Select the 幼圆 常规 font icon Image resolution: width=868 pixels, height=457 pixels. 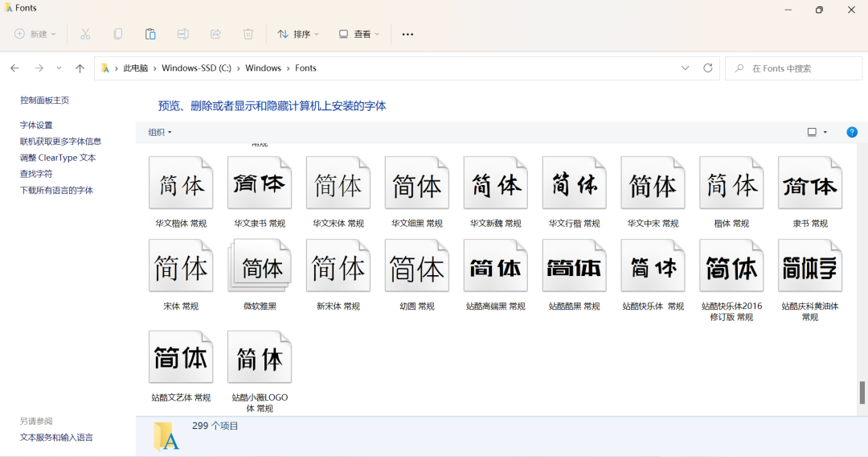click(x=417, y=266)
